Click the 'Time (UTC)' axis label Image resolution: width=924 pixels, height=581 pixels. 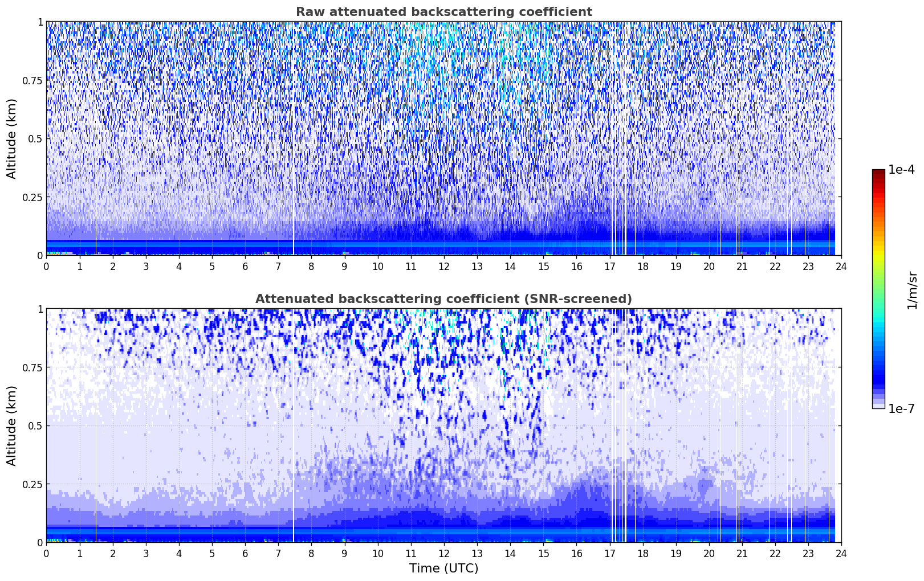pos(443,568)
